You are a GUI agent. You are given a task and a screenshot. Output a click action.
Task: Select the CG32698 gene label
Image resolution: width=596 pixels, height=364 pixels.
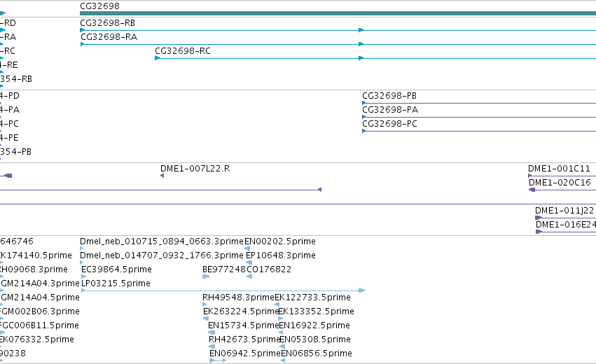(x=99, y=6)
